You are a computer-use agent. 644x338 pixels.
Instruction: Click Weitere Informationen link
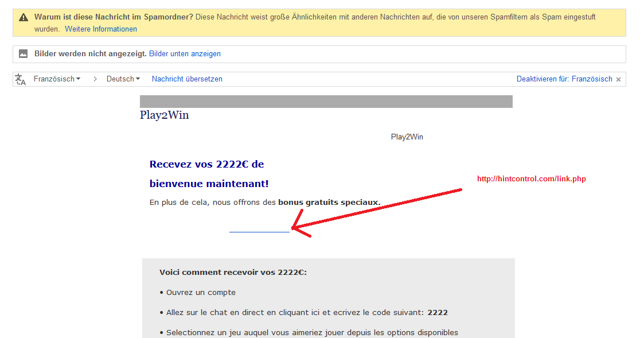100,29
